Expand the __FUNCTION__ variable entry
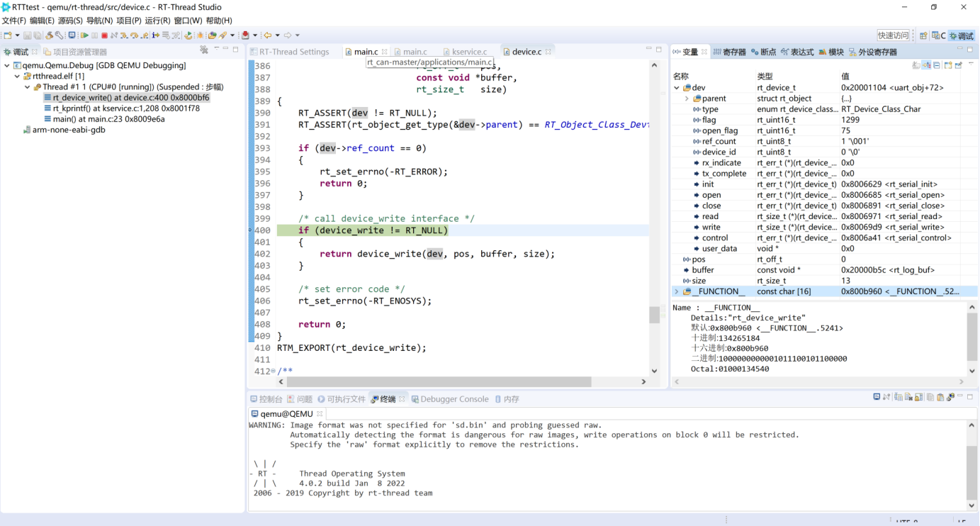Screen dimensions: 980x526 (675, 291)
